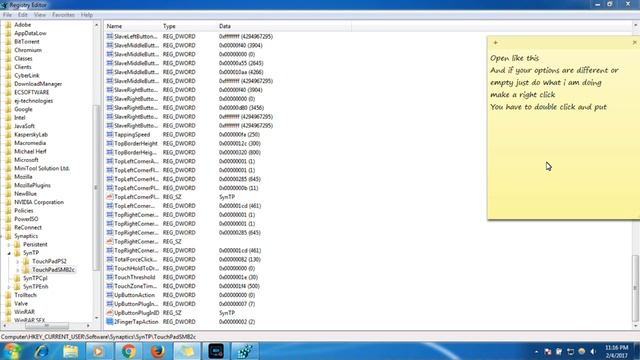
Task: Expand the Persistent registry key
Action: (9, 244)
